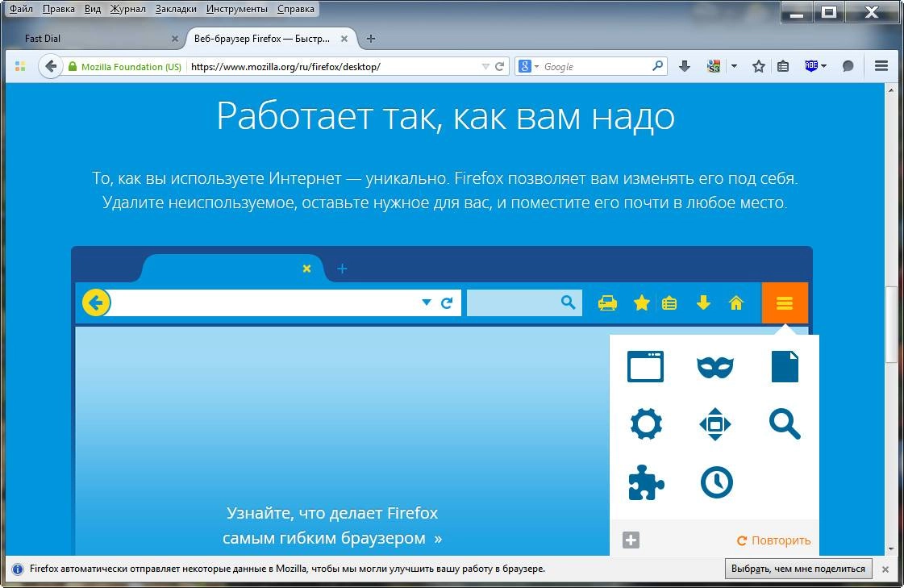Open the Справка menu
The height and width of the screenshot is (588, 904).
click(x=296, y=9)
